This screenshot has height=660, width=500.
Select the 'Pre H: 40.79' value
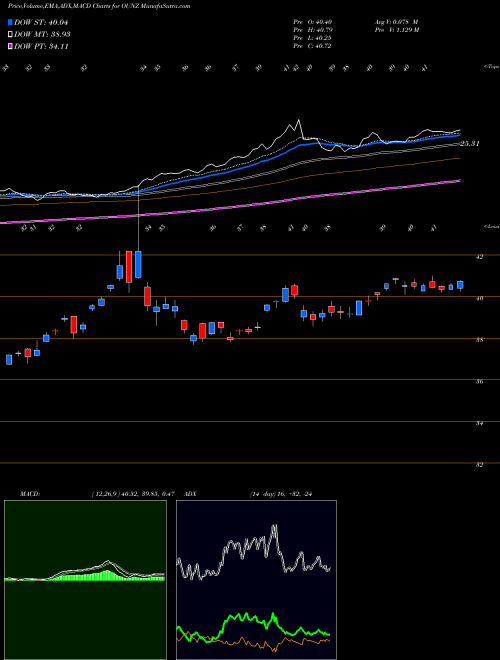312,30
